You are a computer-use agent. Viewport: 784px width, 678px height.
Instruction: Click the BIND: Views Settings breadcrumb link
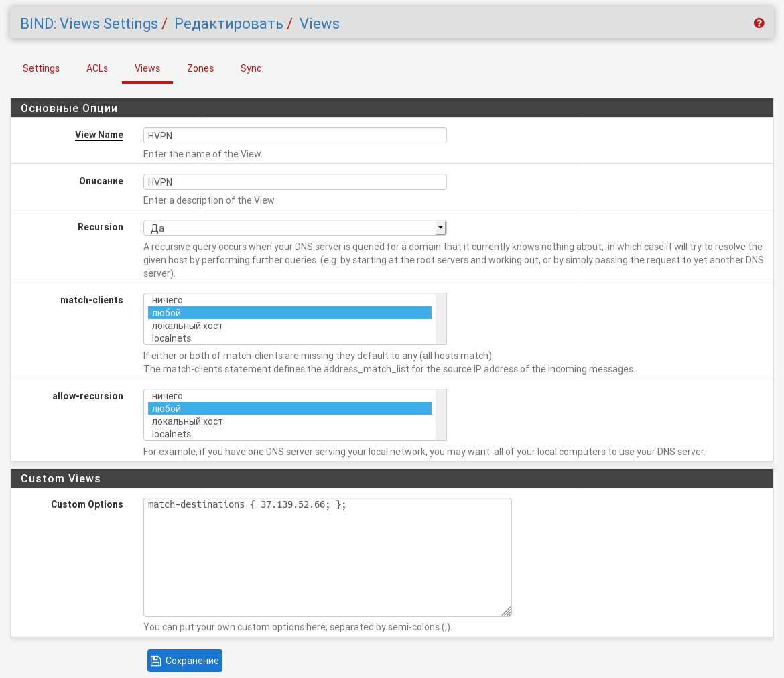point(89,24)
